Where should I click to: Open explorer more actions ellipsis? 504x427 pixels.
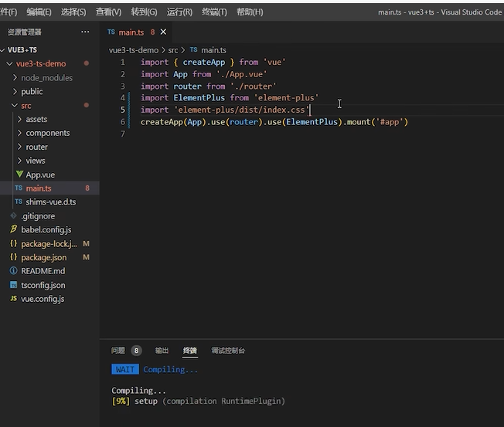(x=85, y=32)
